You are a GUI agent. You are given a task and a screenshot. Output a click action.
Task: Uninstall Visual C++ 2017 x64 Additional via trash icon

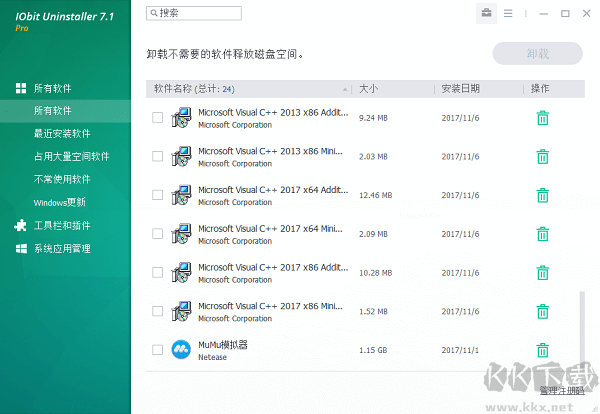543,195
